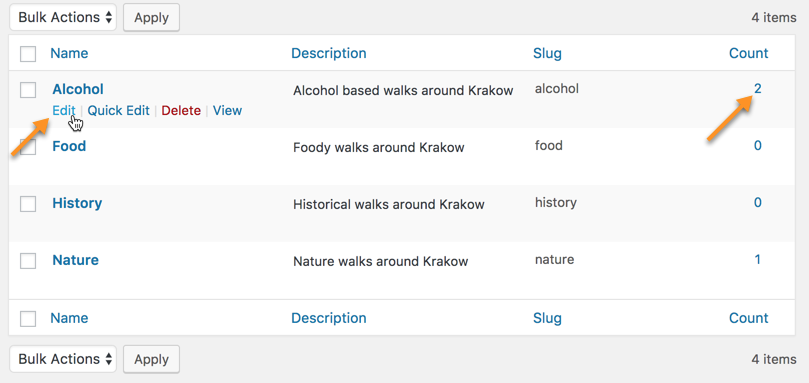Click the top Apply button

coord(152,18)
